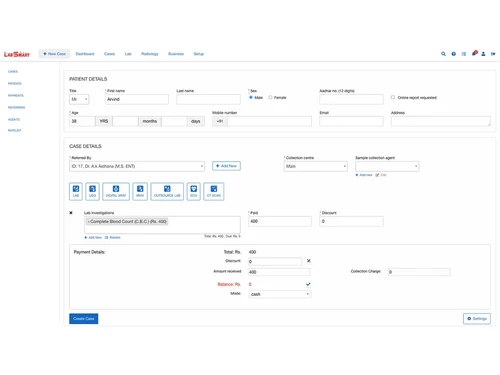Focus the Address text area

[x=441, y=121]
